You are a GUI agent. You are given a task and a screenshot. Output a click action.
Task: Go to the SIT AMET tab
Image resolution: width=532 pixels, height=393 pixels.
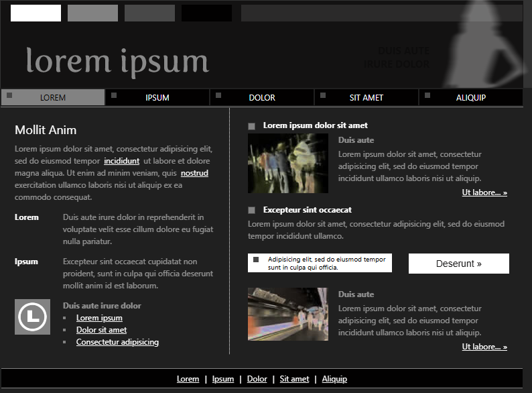[367, 98]
